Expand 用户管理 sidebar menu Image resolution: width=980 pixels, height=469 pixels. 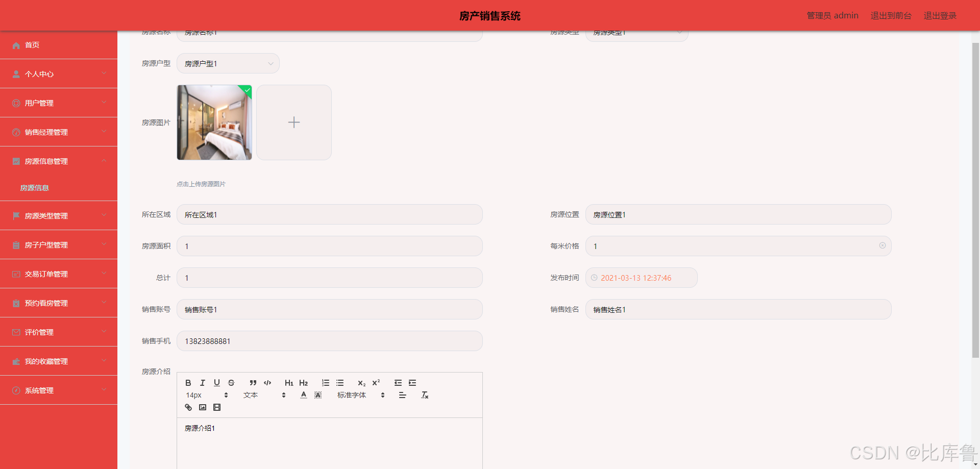(59, 103)
